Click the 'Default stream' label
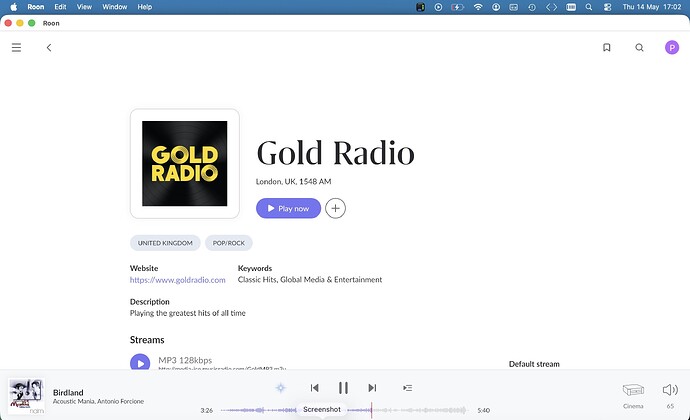Screen dimensions: 690x420 point(534,364)
